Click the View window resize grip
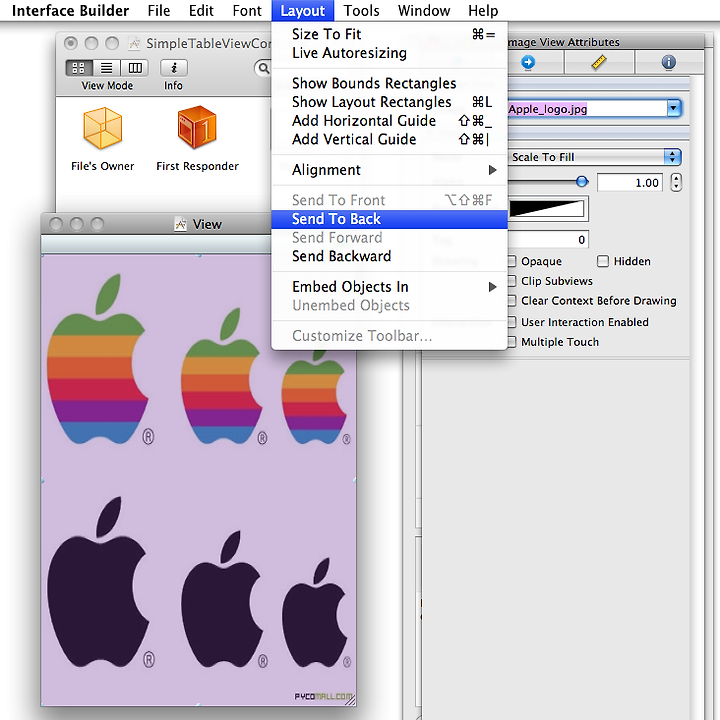 coord(350,700)
